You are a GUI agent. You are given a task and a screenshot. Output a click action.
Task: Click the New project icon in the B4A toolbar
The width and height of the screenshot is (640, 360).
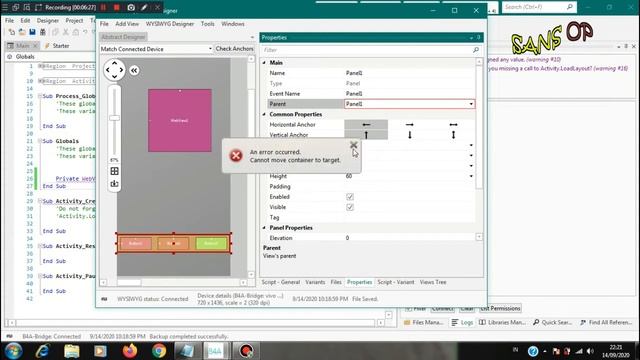pos(12,32)
